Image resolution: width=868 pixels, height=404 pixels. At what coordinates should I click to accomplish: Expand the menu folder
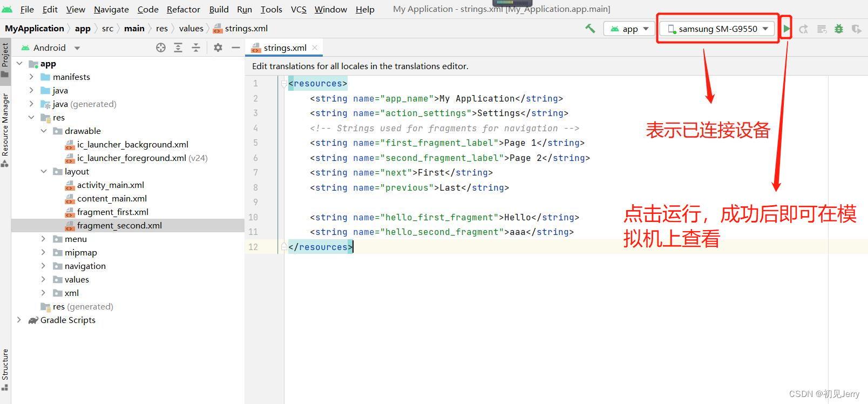click(44, 239)
